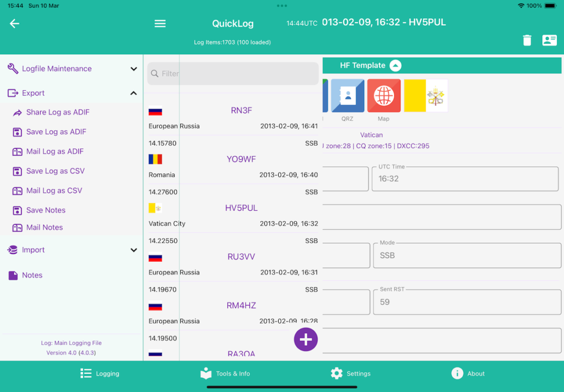Click the Log Items:1703 count text
Viewport: 564px width, 392px height.
click(232, 42)
